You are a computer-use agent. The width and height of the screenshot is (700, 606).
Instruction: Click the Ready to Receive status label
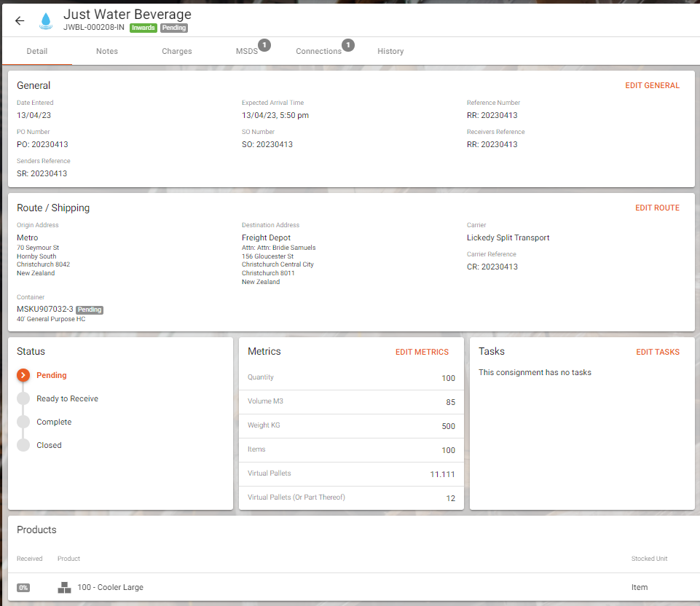pos(68,398)
